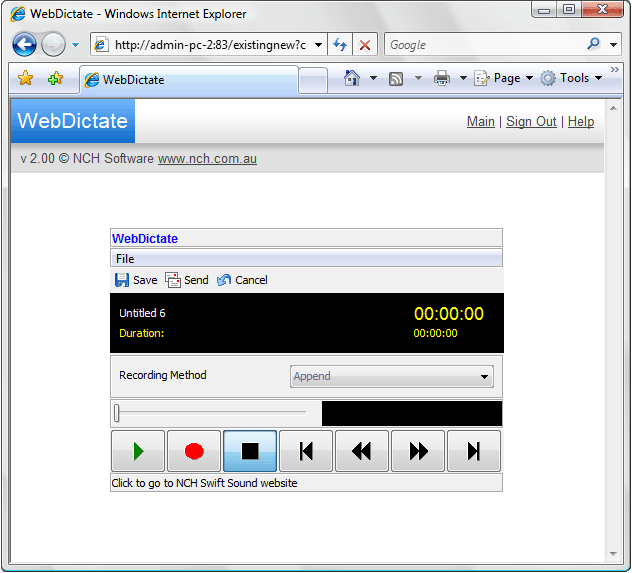Click the Send icon in toolbar
Viewport: 632px width, 573px height.
(x=173, y=280)
